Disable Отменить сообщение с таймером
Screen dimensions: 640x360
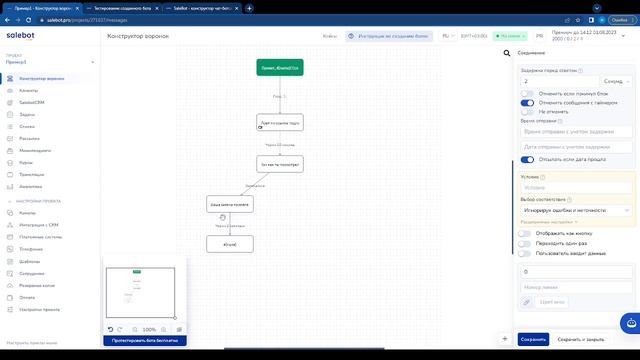527,103
